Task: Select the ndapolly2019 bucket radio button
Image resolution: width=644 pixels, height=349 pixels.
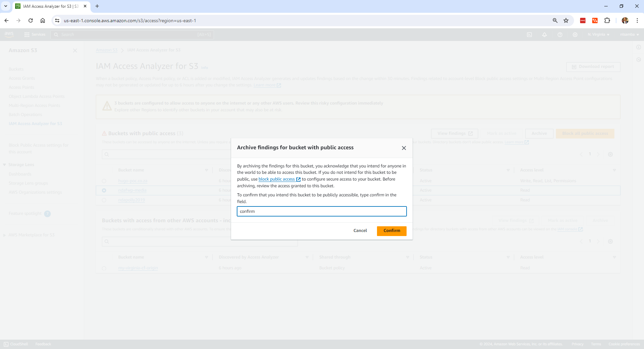Action: point(104,200)
